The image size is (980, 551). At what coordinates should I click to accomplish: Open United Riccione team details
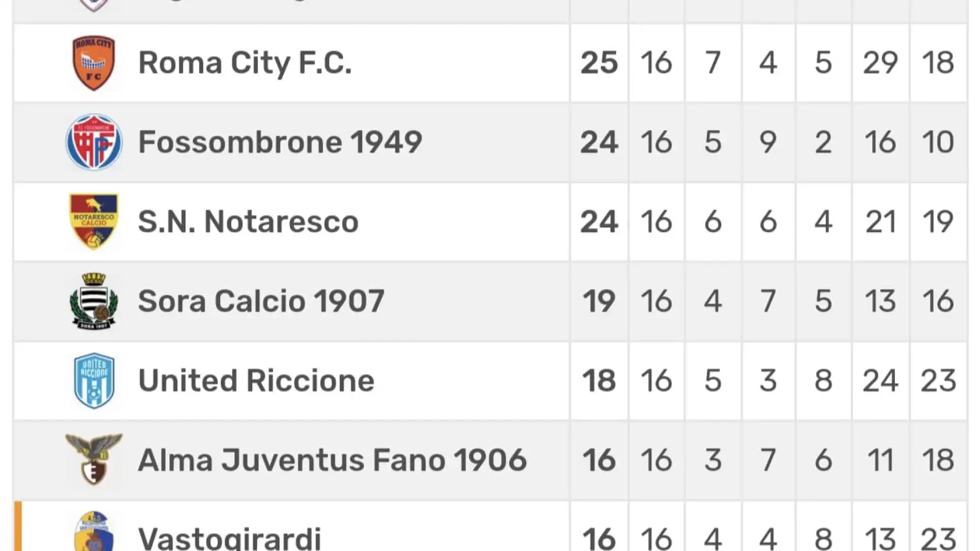(x=256, y=381)
